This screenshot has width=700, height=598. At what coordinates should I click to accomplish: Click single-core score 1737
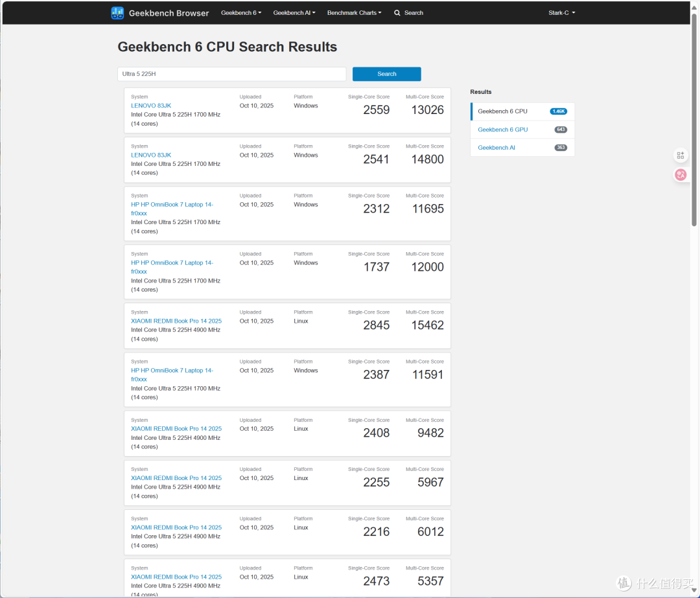click(377, 268)
